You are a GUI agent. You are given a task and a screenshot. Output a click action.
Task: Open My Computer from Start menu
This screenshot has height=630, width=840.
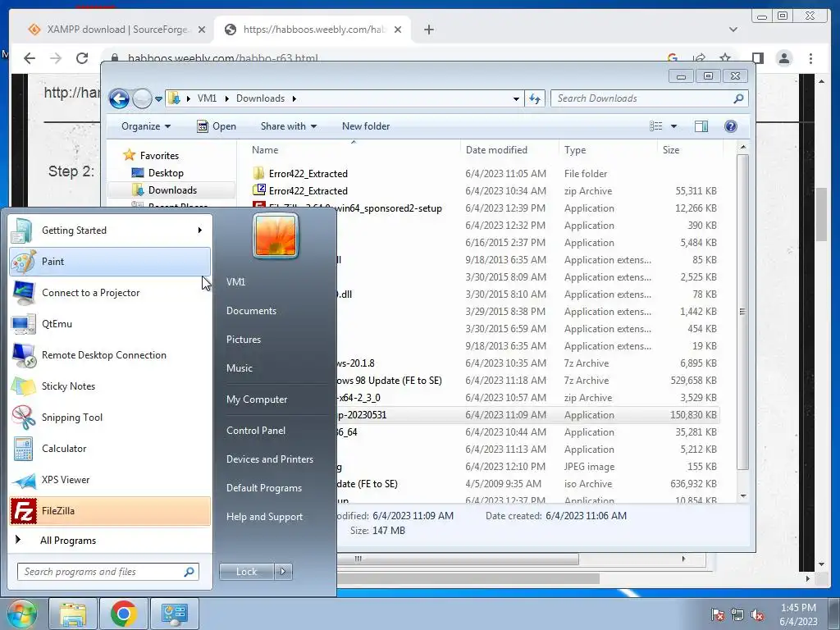(257, 399)
